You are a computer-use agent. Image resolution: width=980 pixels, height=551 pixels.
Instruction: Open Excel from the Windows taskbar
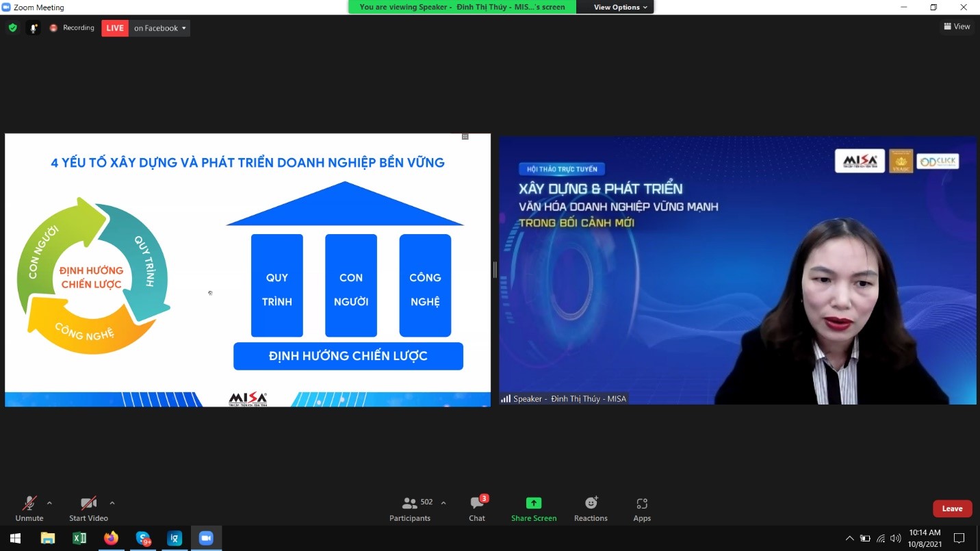click(x=79, y=538)
